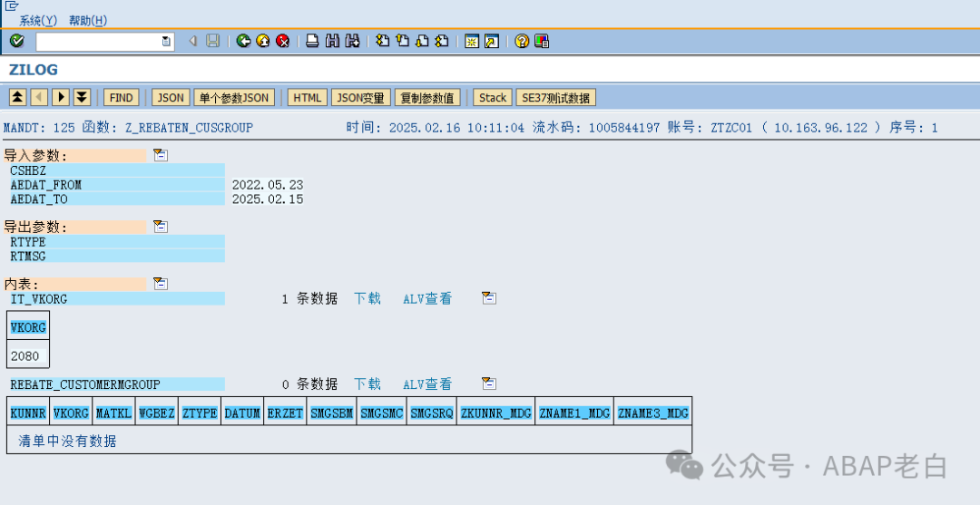
Task: Collapse the IT_VKORG table icon
Action: click(x=489, y=298)
